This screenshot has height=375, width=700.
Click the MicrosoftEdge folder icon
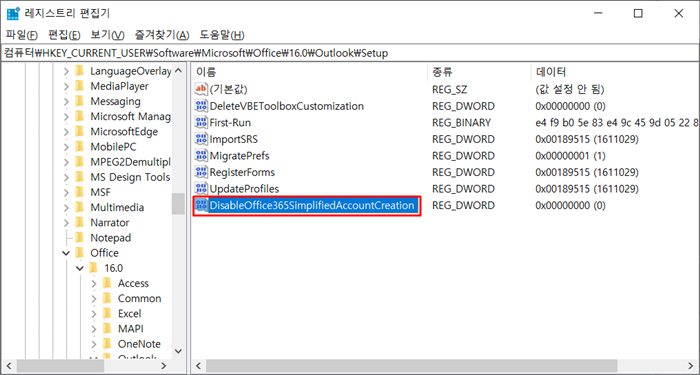coord(79,132)
